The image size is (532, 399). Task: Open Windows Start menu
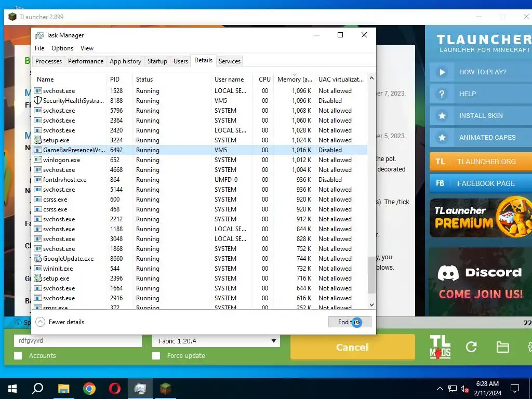pos(12,389)
